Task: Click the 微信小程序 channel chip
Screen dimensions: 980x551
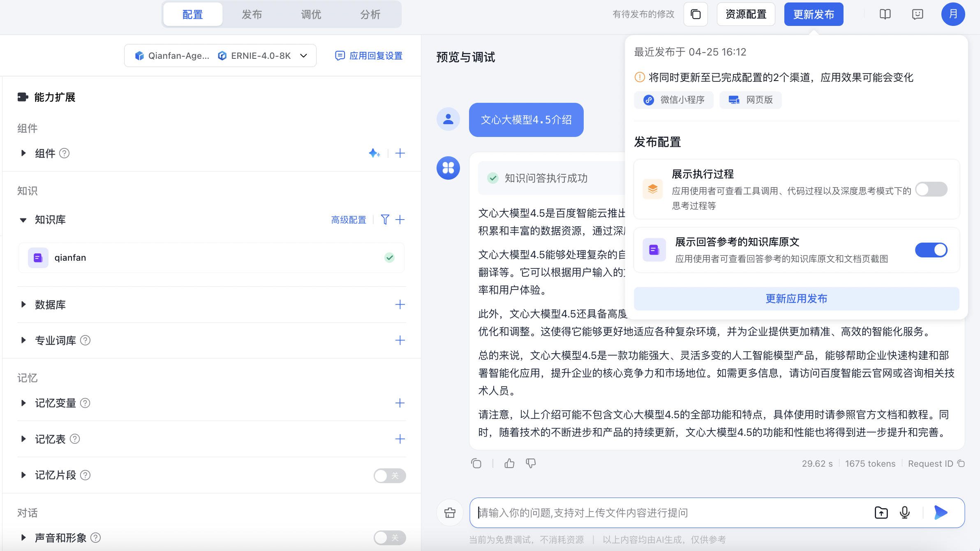Action: pos(674,100)
